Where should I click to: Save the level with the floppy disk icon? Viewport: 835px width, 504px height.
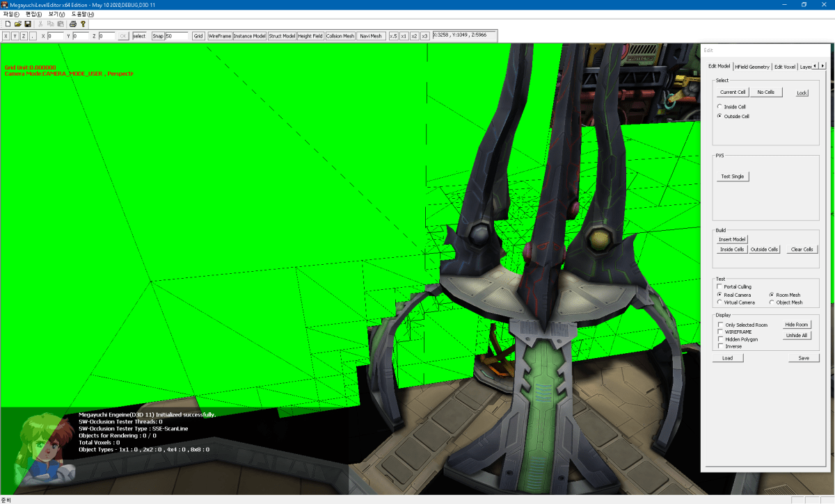pyautogui.click(x=28, y=24)
